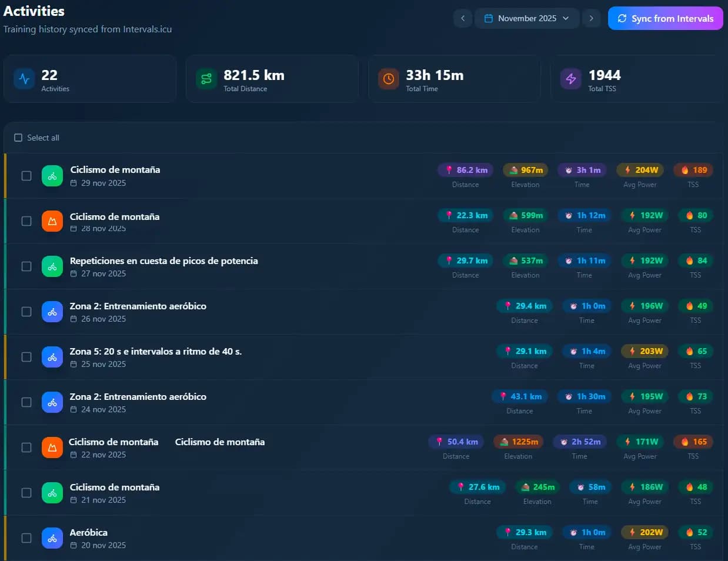This screenshot has width=728, height=561.
Task: Click the TSS flame badge showing 189
Action: coord(693,169)
